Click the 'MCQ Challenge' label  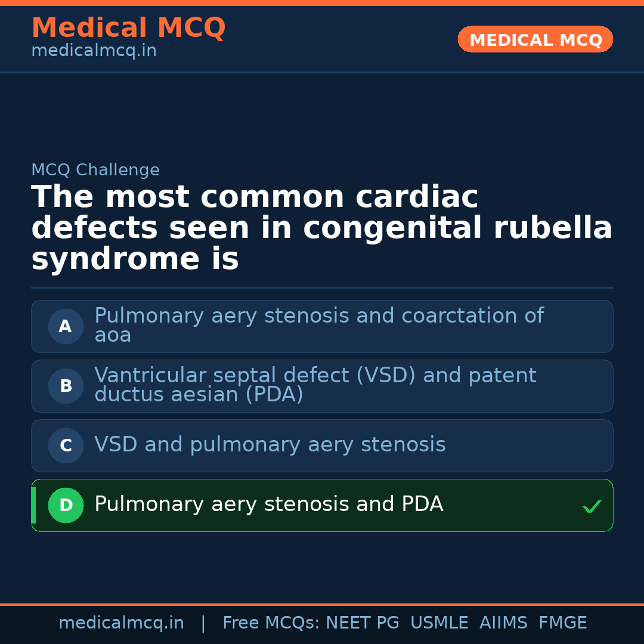[x=95, y=170]
